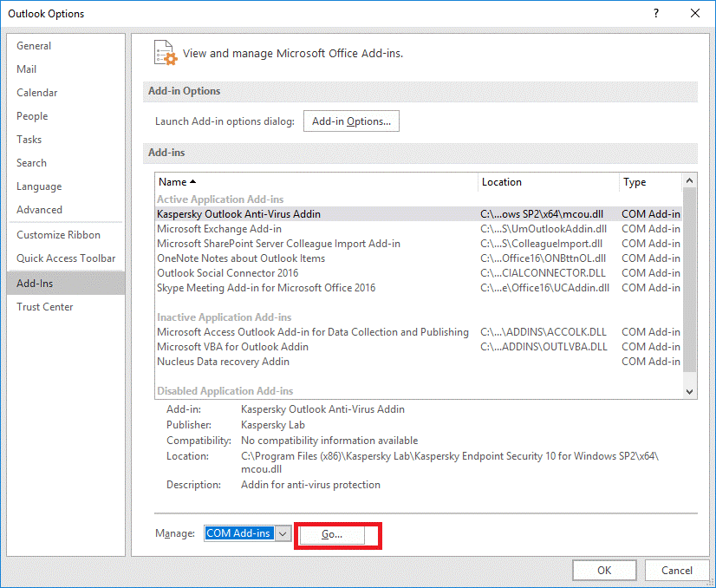Image resolution: width=716 pixels, height=588 pixels.
Task: Select Microsoft SharePoint Server Colleague Import Add-in
Action: coord(419,244)
